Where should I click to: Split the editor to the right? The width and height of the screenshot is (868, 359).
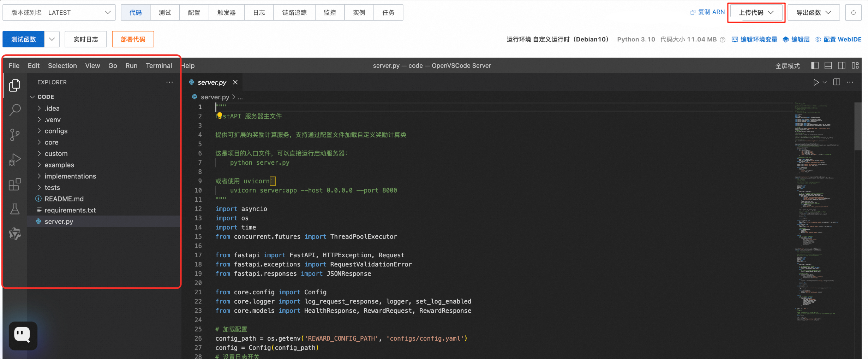[837, 82]
